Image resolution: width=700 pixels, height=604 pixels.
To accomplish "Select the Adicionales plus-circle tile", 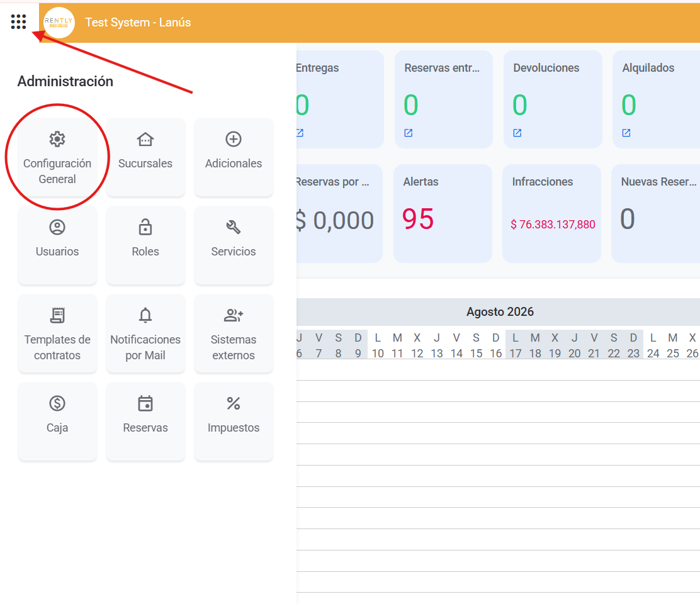I will (x=234, y=157).
